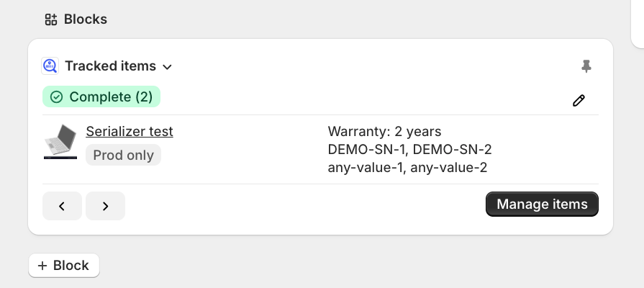Click the any-value-1, any-value-2 line
The image size is (644, 288).
(407, 168)
